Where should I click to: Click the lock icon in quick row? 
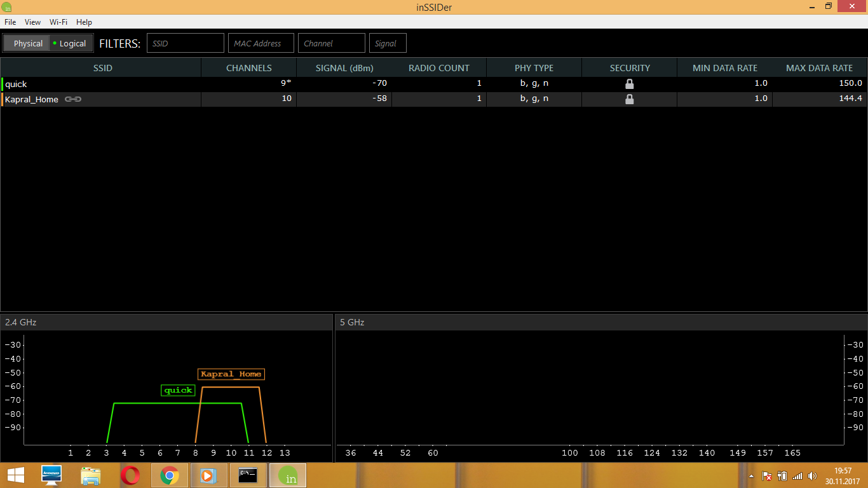(629, 84)
